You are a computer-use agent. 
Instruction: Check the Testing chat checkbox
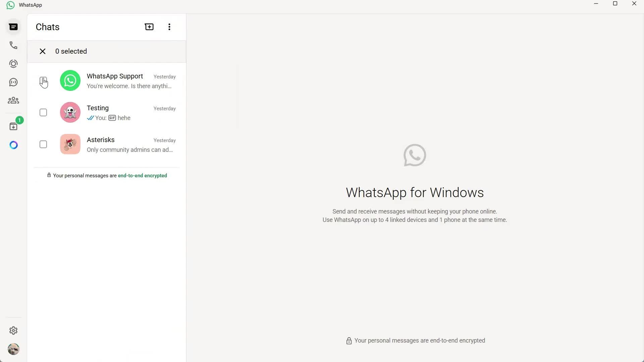coord(43,112)
